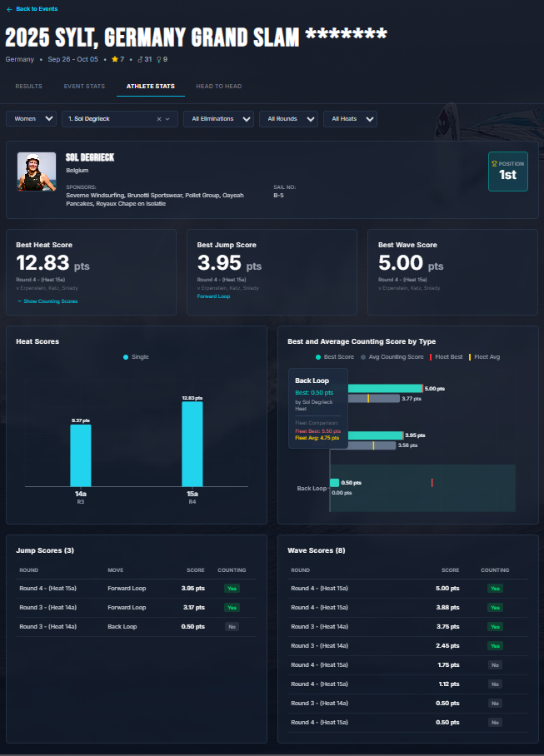Screen dimensions: 544x756
Task: Click the 12.83 pts Best Heat Score value
Action: [x=52, y=263]
